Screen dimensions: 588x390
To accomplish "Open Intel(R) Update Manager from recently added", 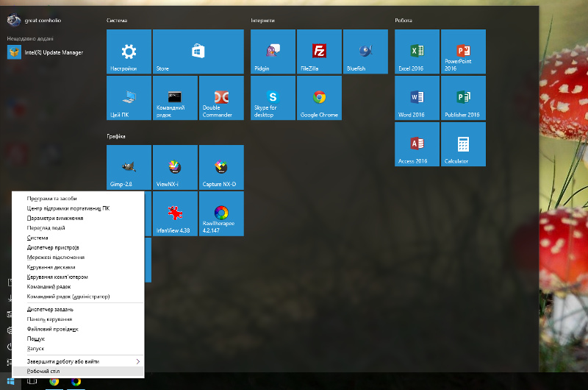I will (x=46, y=52).
